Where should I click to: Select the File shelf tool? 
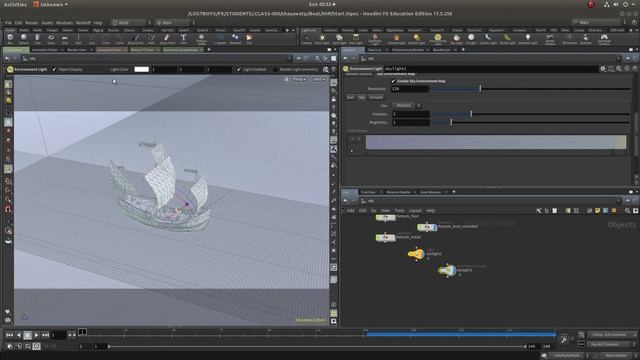[249, 39]
